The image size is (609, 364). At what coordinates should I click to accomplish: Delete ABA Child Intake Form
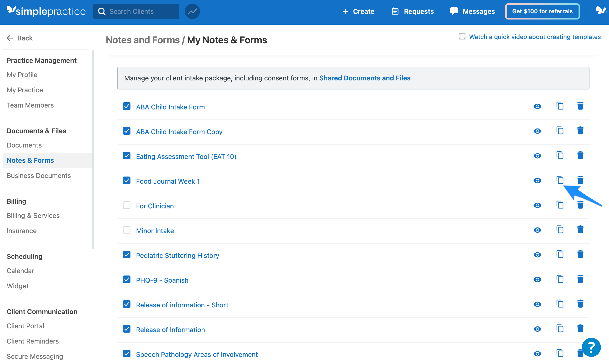pos(580,106)
